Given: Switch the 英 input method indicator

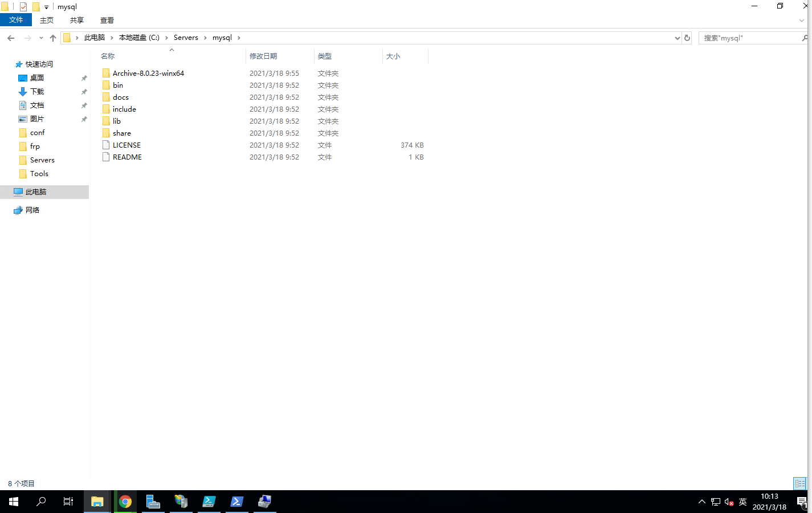Looking at the screenshot, I should point(742,502).
